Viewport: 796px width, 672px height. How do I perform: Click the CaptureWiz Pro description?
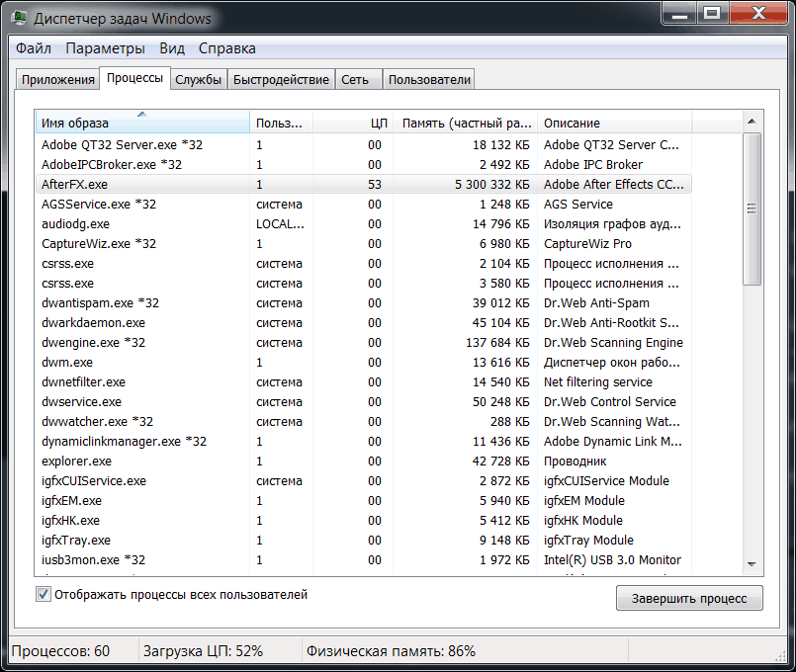pos(587,243)
